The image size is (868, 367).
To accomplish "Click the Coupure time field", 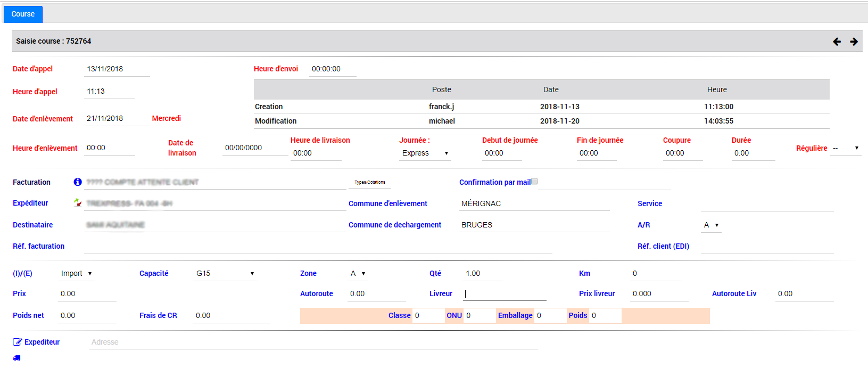I will pos(683,153).
